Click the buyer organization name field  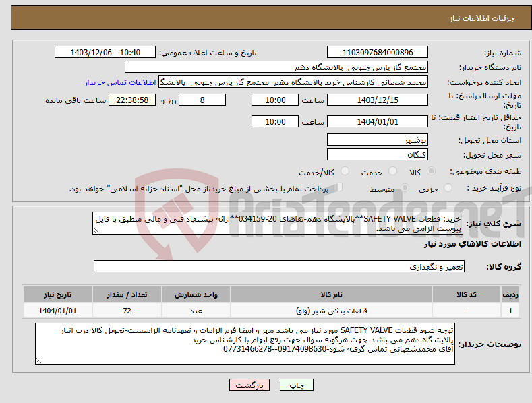(276, 67)
